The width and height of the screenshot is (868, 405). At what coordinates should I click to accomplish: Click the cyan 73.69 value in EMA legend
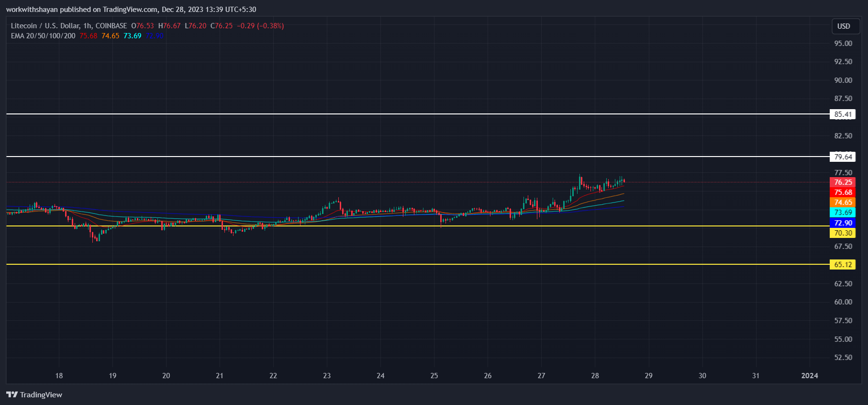point(133,36)
